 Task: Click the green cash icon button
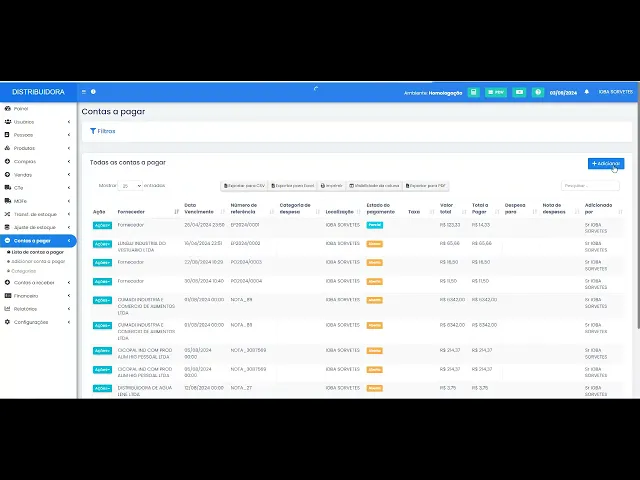point(519,92)
